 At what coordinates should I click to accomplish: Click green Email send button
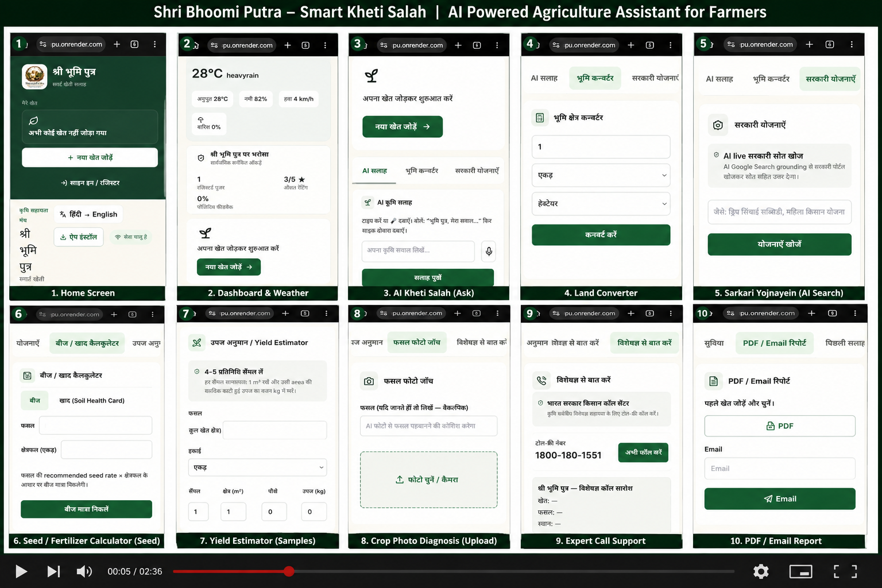(x=780, y=499)
